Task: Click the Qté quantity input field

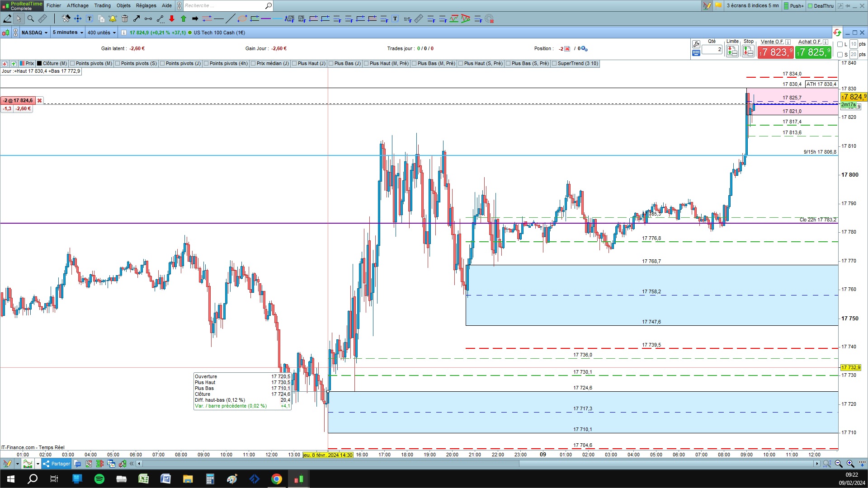Action: click(712, 50)
